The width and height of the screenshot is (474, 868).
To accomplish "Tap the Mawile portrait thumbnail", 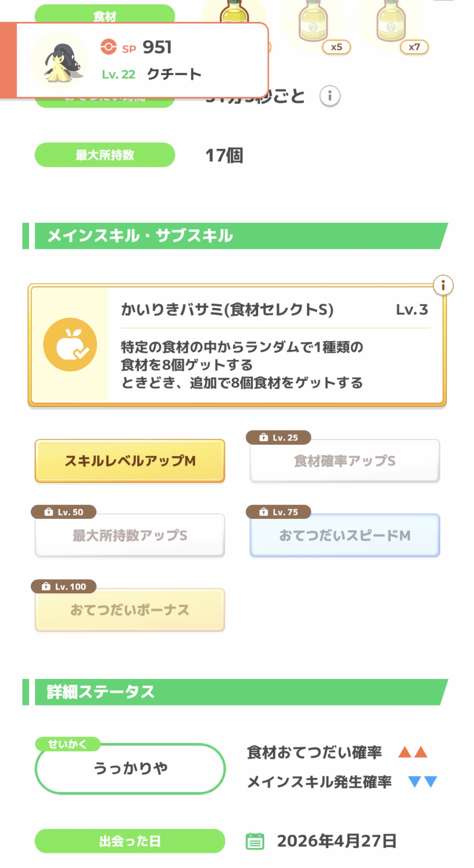I will pyautogui.click(x=60, y=61).
